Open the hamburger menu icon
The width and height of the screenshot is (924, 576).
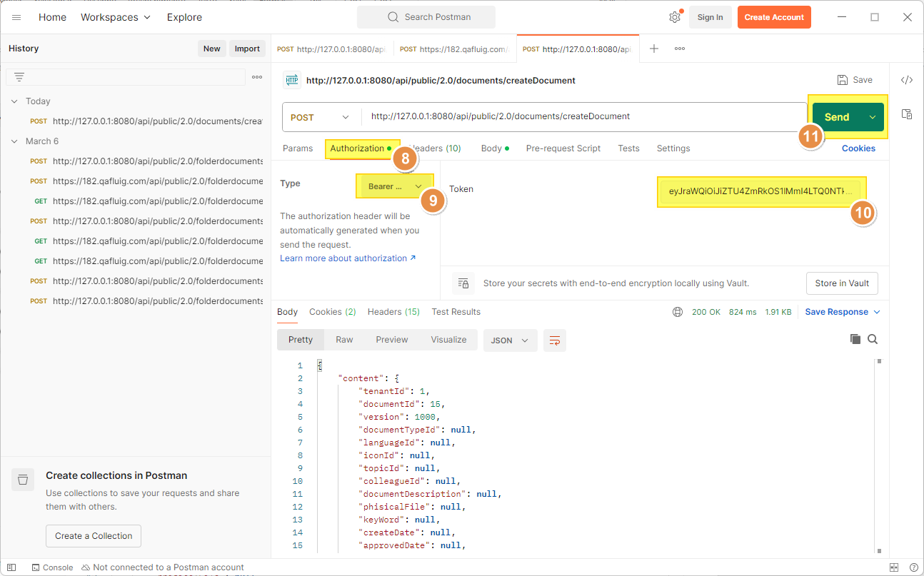[16, 17]
